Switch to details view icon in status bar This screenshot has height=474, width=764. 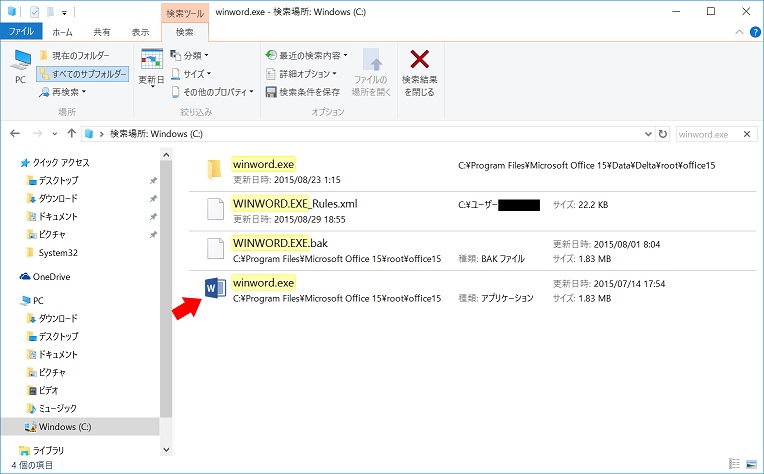coord(734,464)
